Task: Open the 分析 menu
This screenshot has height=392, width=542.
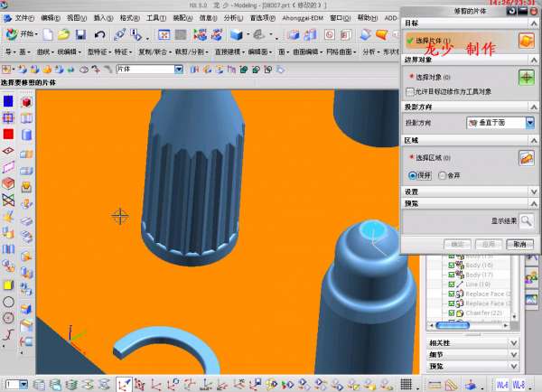Action: [232, 16]
